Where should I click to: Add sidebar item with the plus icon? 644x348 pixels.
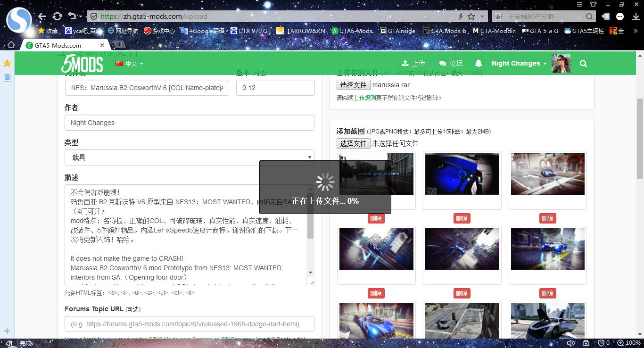7,331
